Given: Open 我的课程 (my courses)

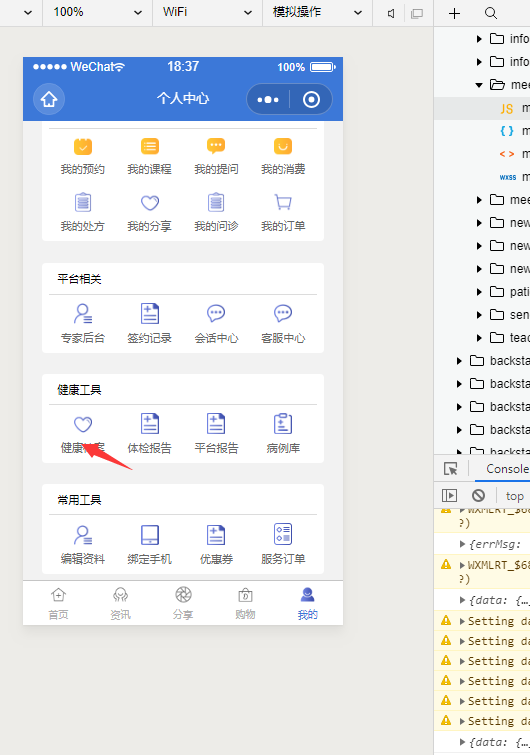Looking at the screenshot, I should (150, 156).
